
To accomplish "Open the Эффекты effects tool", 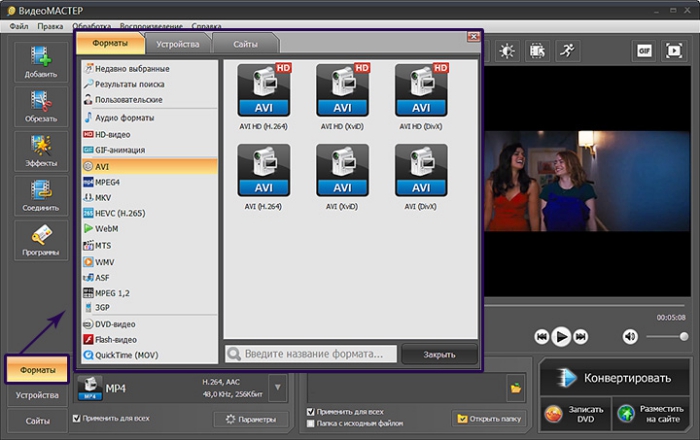I will [x=41, y=151].
